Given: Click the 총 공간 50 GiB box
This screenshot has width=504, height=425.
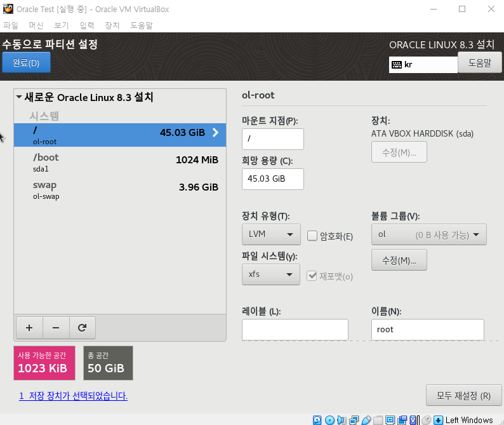Looking at the screenshot, I should point(108,363).
